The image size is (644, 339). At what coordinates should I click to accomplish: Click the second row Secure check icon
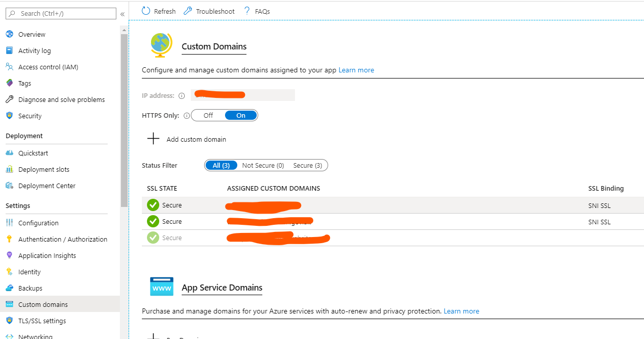[x=153, y=221]
